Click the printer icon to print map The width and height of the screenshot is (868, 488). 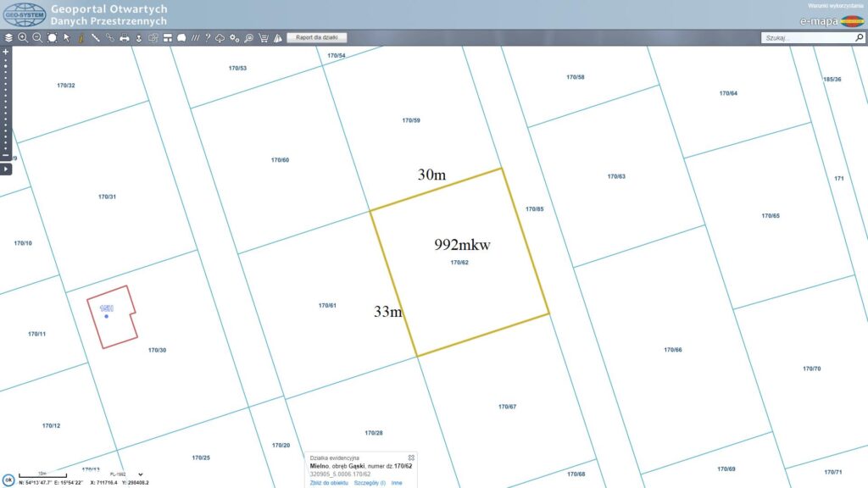pos(124,37)
